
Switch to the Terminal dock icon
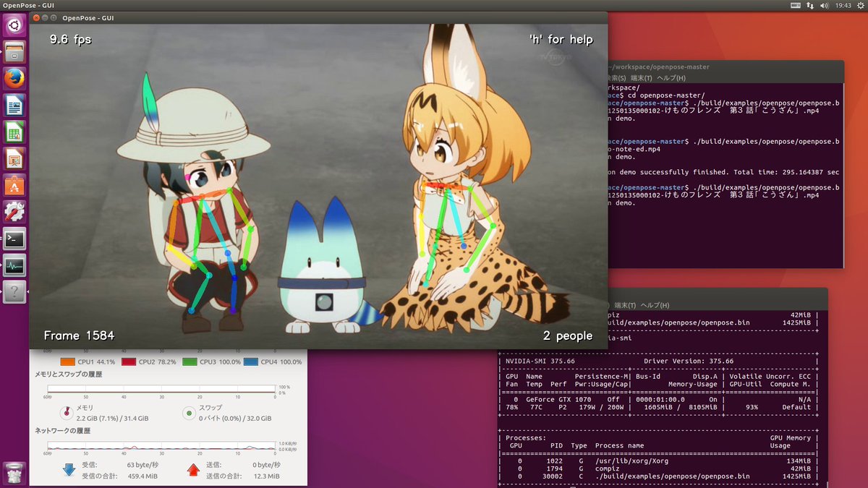(x=14, y=239)
